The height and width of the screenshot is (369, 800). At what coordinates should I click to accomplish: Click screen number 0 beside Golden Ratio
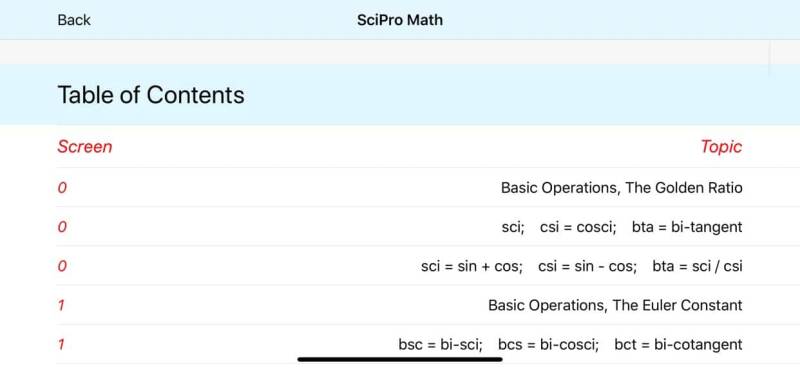62,188
